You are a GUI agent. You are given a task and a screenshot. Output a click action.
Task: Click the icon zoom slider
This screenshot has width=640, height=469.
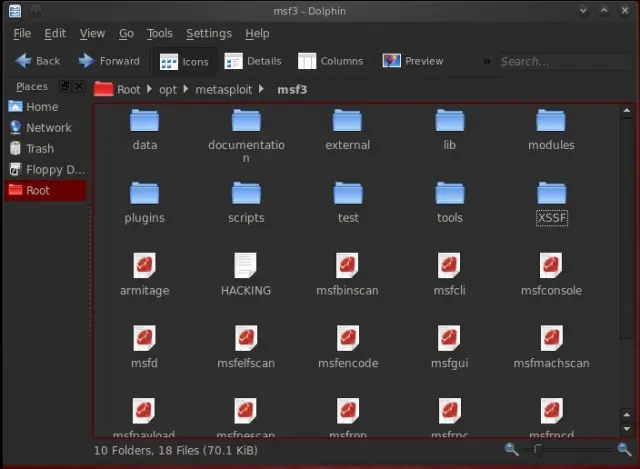tap(568, 449)
